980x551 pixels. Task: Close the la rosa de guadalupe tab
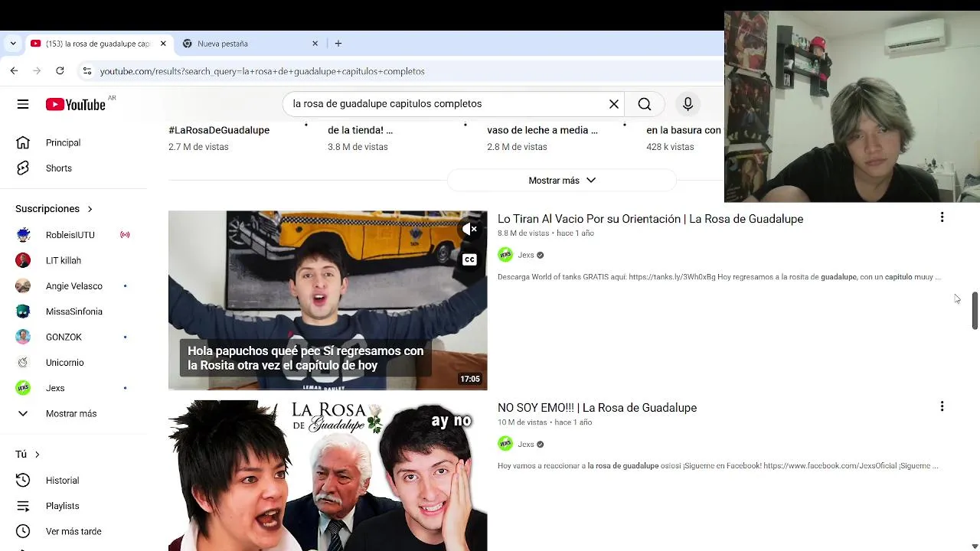(x=163, y=44)
